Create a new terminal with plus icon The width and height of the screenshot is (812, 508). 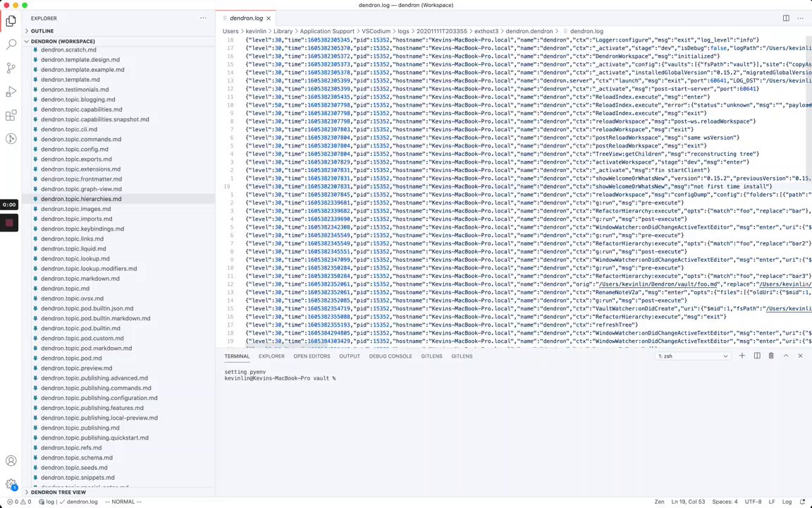click(742, 356)
